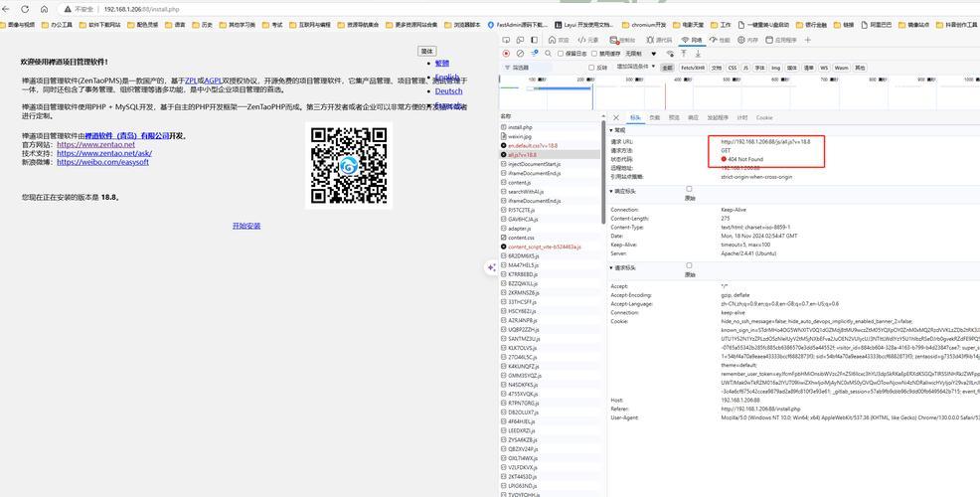Switch to the Cookie tab in request details

[x=763, y=117]
